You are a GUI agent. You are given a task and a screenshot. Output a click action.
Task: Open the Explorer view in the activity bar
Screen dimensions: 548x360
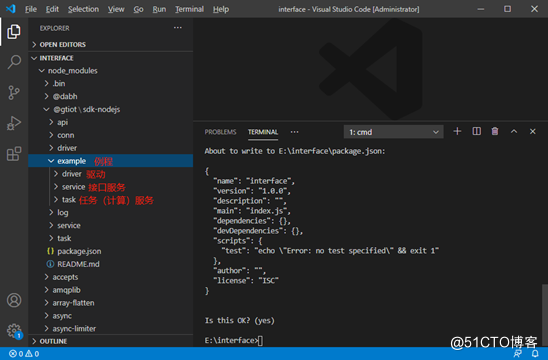pos(14,32)
